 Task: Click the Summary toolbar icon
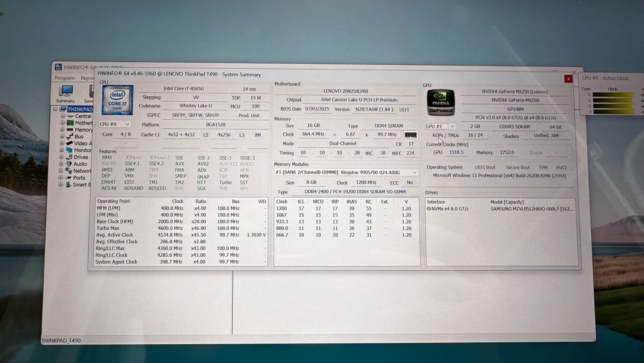pos(66,92)
